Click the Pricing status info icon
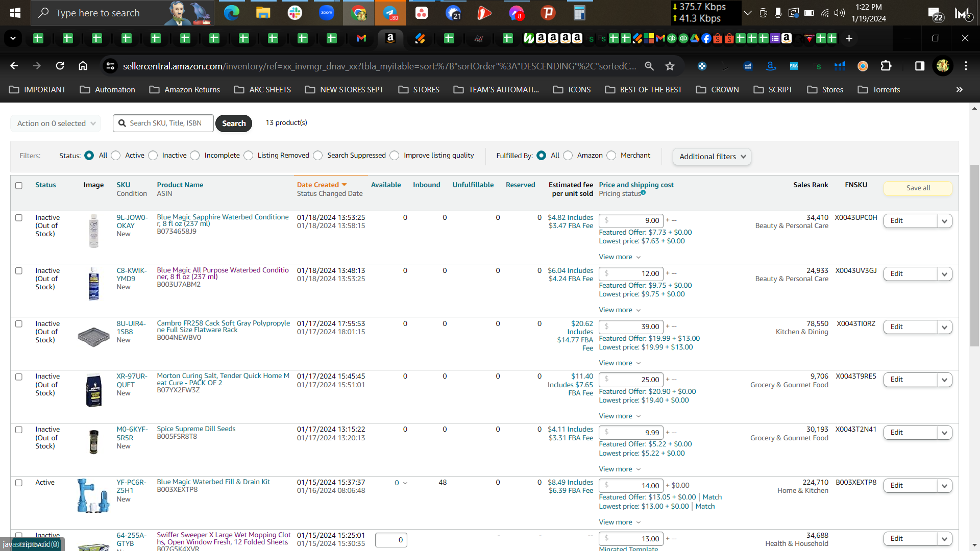The image size is (980, 551). click(x=643, y=192)
